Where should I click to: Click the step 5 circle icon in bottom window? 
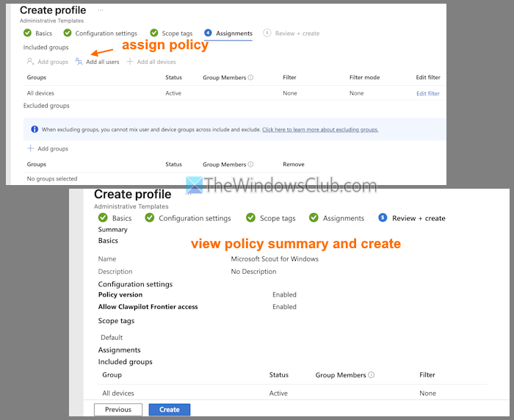383,217
